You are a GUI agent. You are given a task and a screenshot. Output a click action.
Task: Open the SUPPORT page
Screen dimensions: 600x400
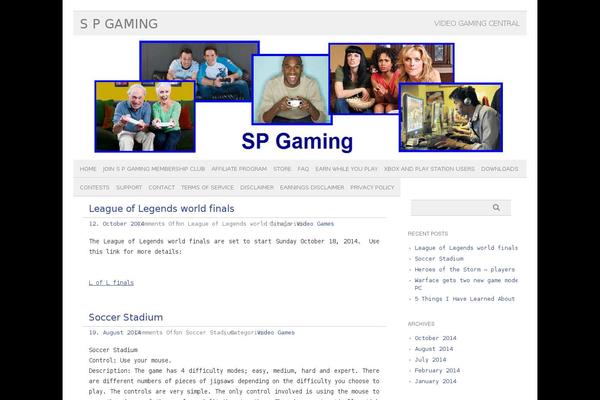[x=129, y=188]
